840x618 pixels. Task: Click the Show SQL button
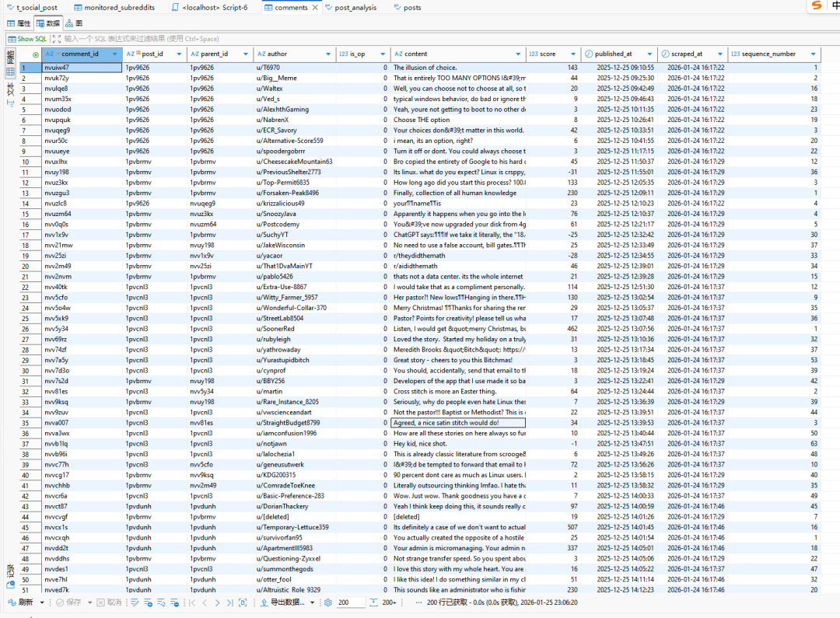tap(26, 39)
